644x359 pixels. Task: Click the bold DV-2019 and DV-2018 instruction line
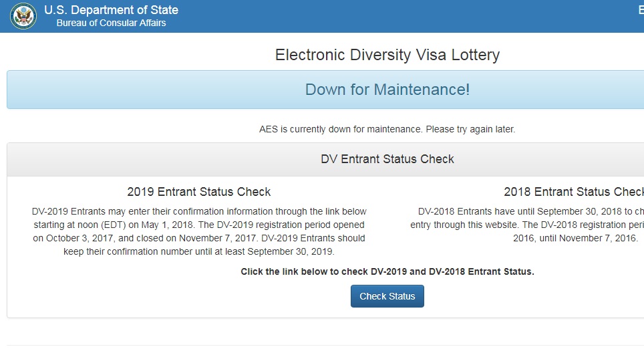(387, 272)
